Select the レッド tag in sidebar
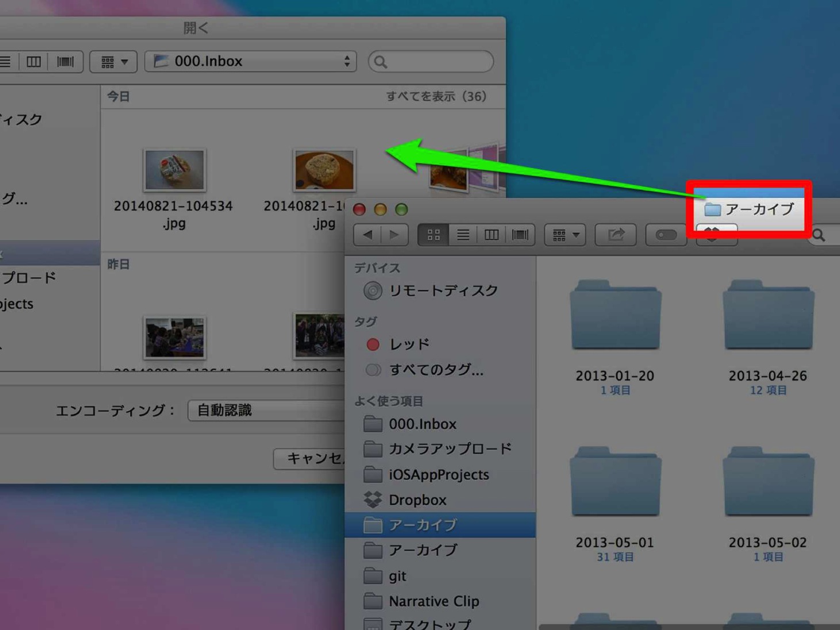The height and width of the screenshot is (630, 840). [x=440, y=344]
